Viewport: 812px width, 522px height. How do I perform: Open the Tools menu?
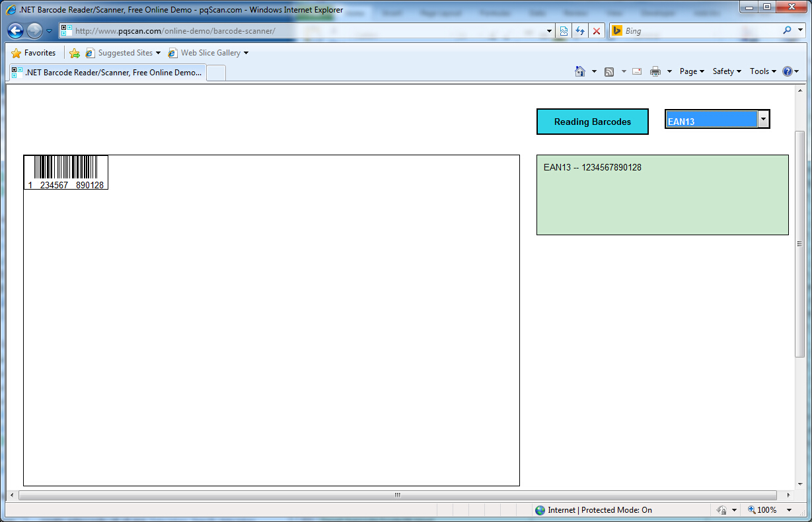click(x=763, y=71)
